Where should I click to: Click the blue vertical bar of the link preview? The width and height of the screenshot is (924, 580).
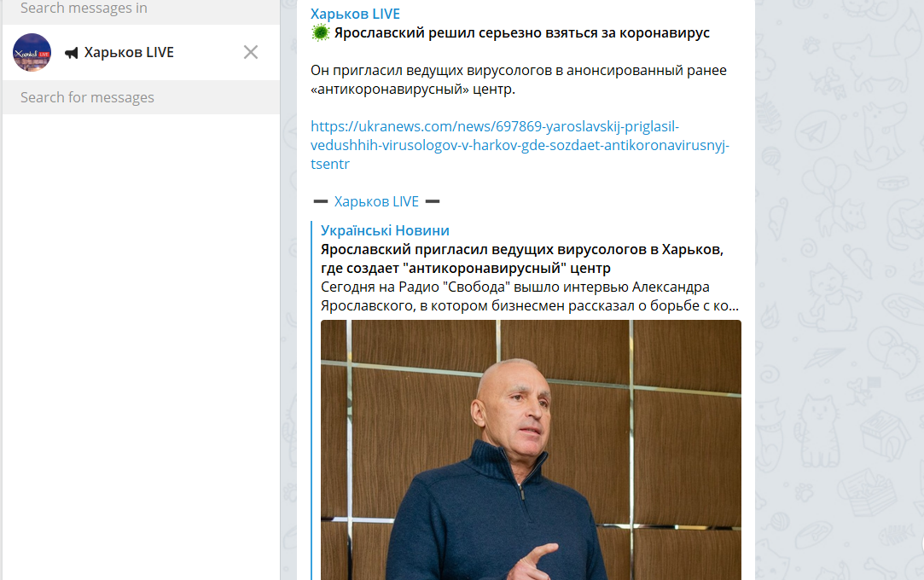(x=311, y=400)
